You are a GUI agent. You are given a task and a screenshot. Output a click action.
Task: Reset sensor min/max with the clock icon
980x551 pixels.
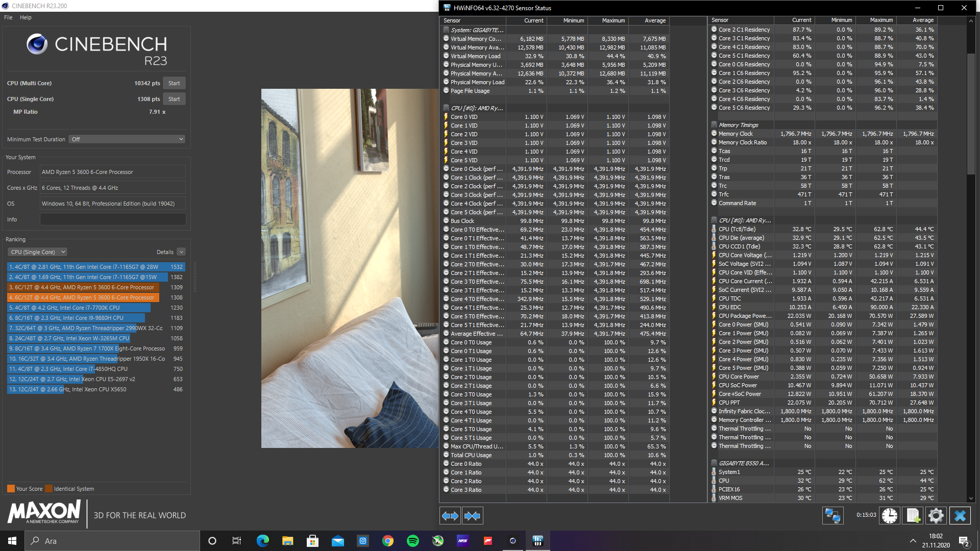tap(889, 516)
